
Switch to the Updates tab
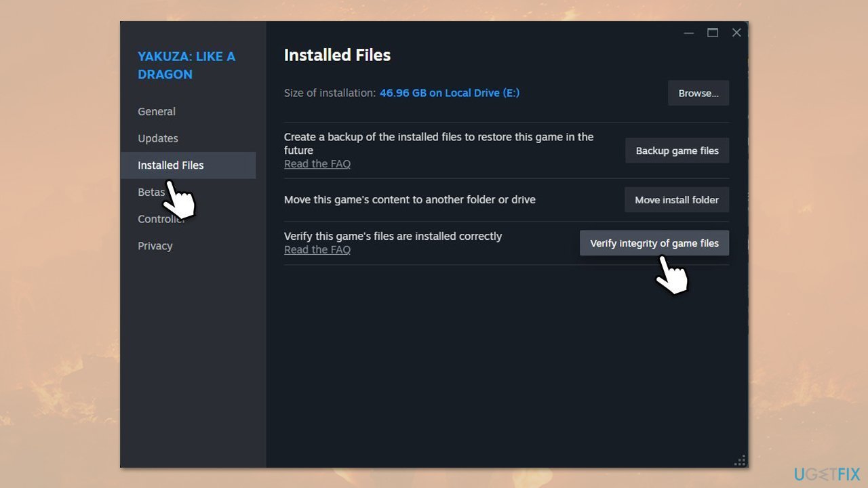pos(158,138)
